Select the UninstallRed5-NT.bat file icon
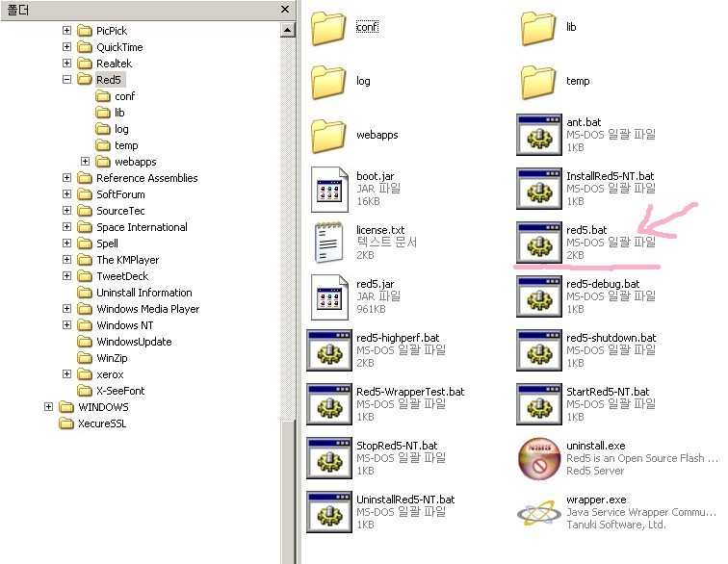728x564 pixels. click(329, 512)
